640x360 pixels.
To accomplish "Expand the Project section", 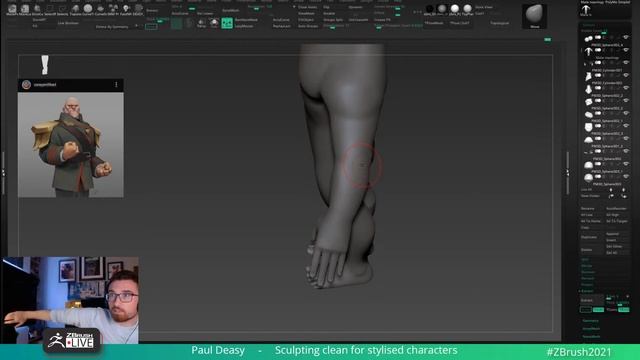I will point(587,284).
